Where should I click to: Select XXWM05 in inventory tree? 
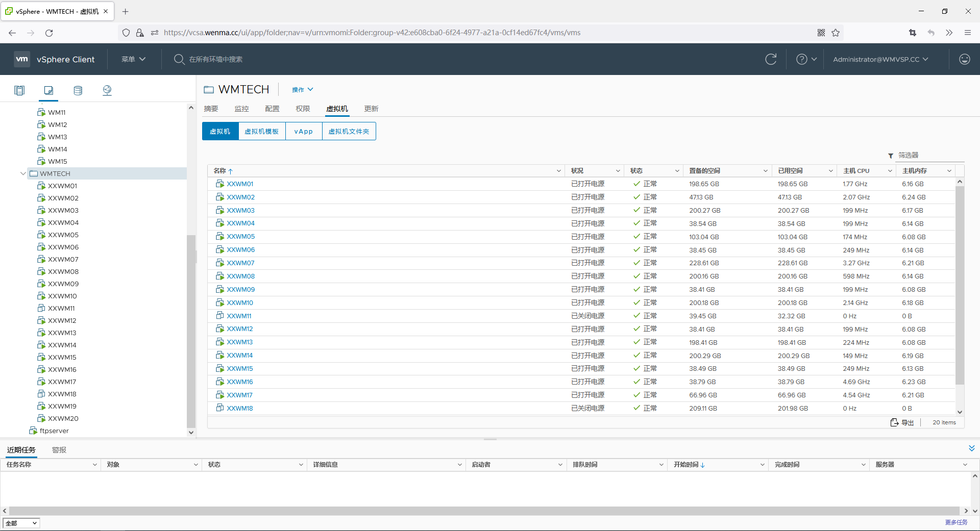tap(63, 235)
